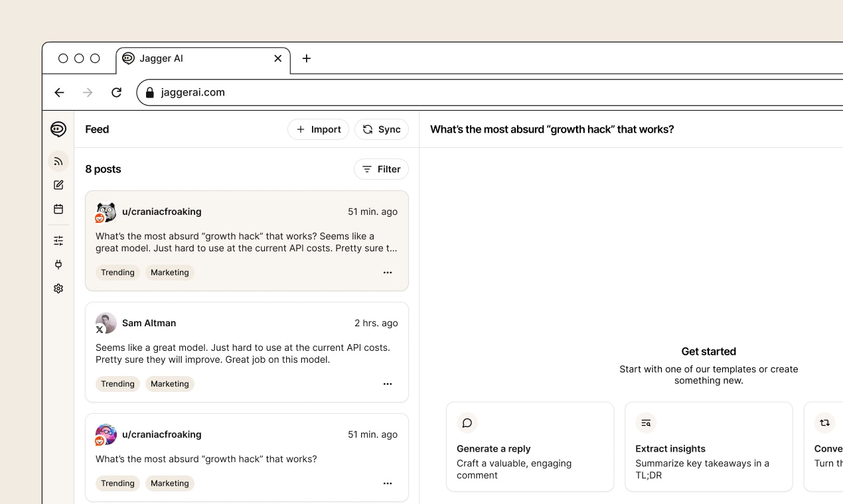
Task: Click the Import button
Action: [318, 129]
